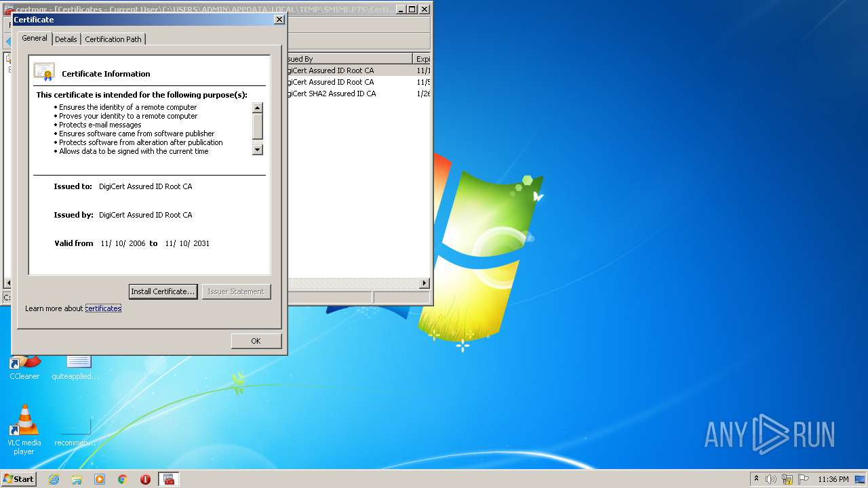Viewport: 868px width, 488px height.
Task: Minimize the certmgr window
Action: (x=400, y=9)
